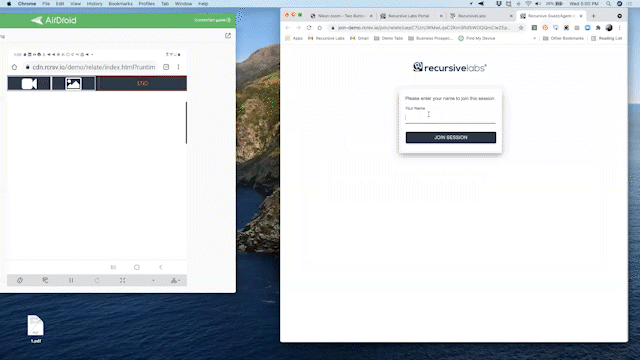
Task: Open the Reading List
Action: 607,38
